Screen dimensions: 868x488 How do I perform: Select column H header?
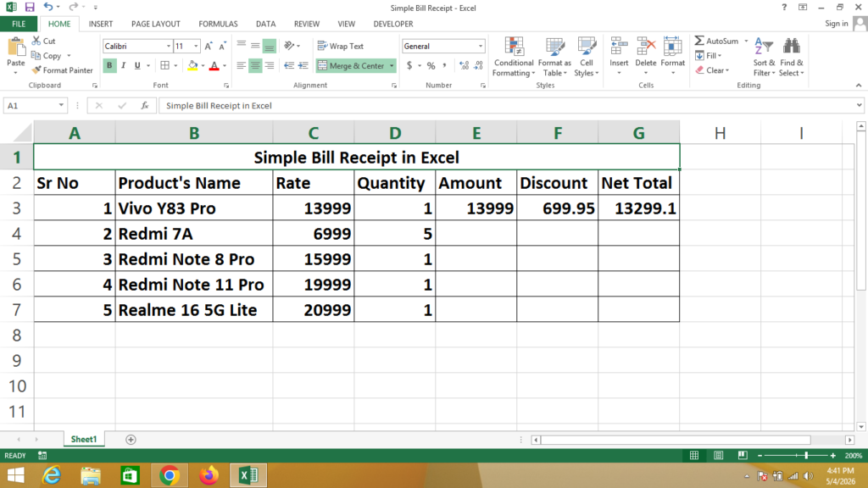click(x=720, y=133)
